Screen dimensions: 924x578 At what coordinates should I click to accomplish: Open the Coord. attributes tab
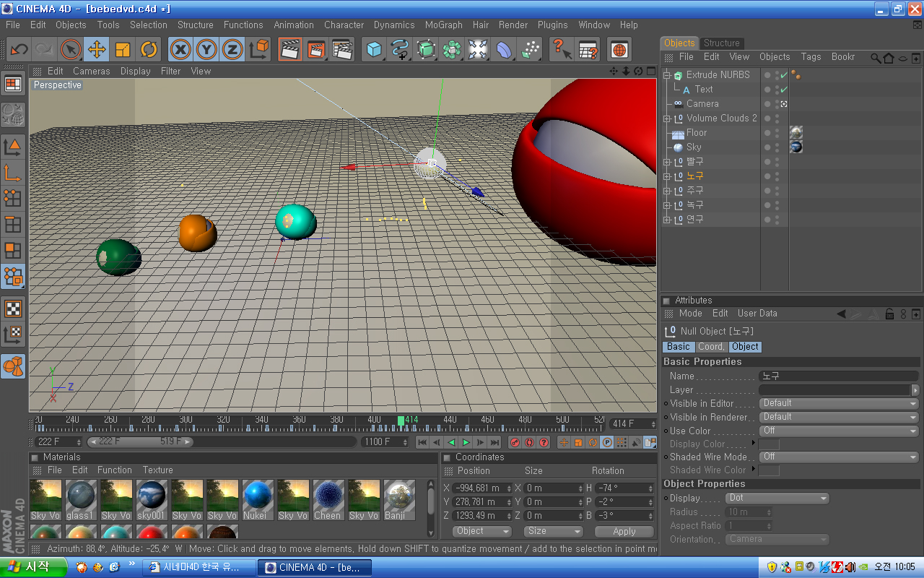(x=711, y=347)
